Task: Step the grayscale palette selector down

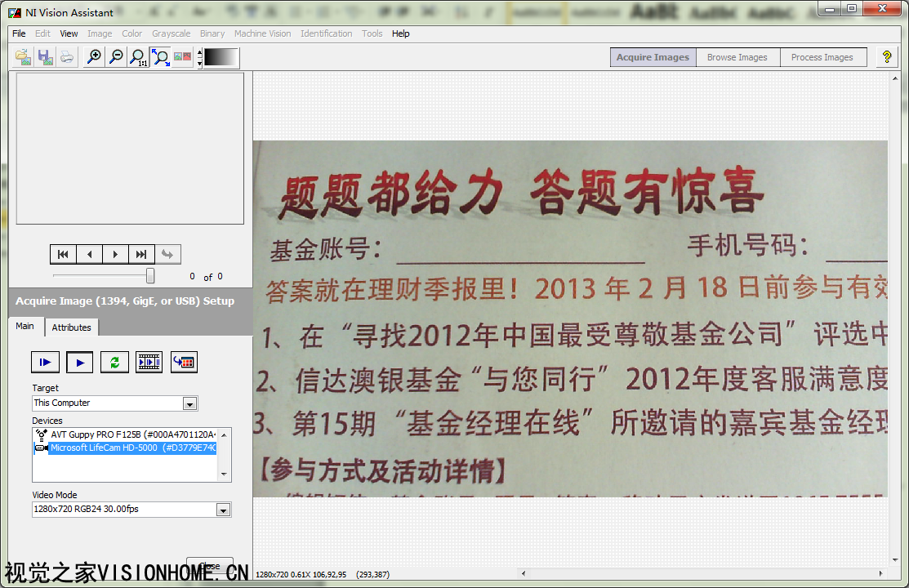Action: click(x=200, y=62)
